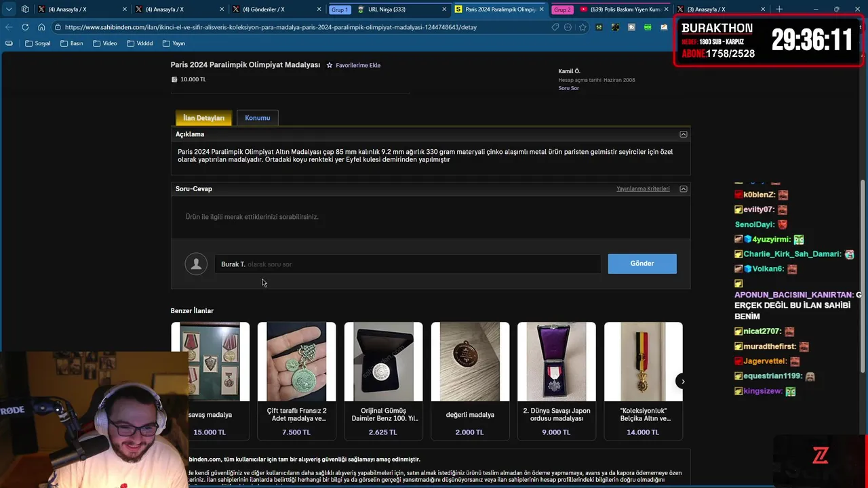The height and width of the screenshot is (488, 868).
Task: Click the 2.625 TL price text
Action: click(x=383, y=432)
